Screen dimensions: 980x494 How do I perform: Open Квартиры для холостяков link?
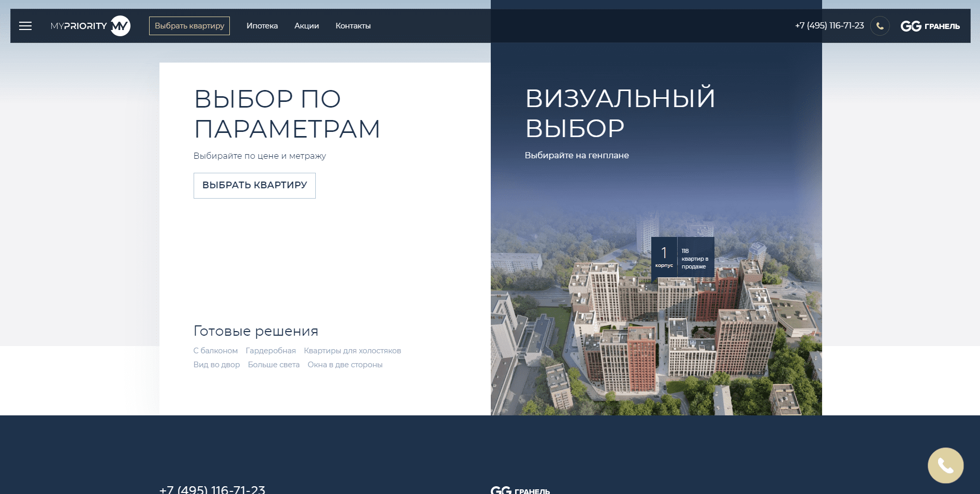pos(352,351)
